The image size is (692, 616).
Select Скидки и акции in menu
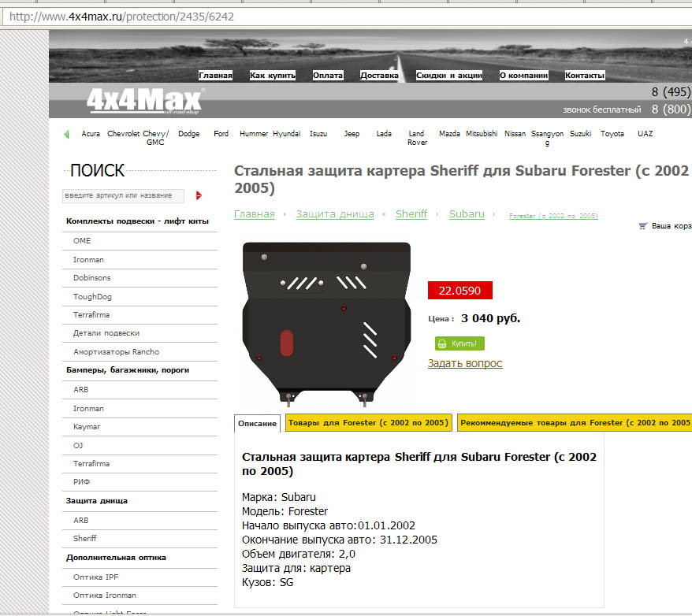coord(449,76)
